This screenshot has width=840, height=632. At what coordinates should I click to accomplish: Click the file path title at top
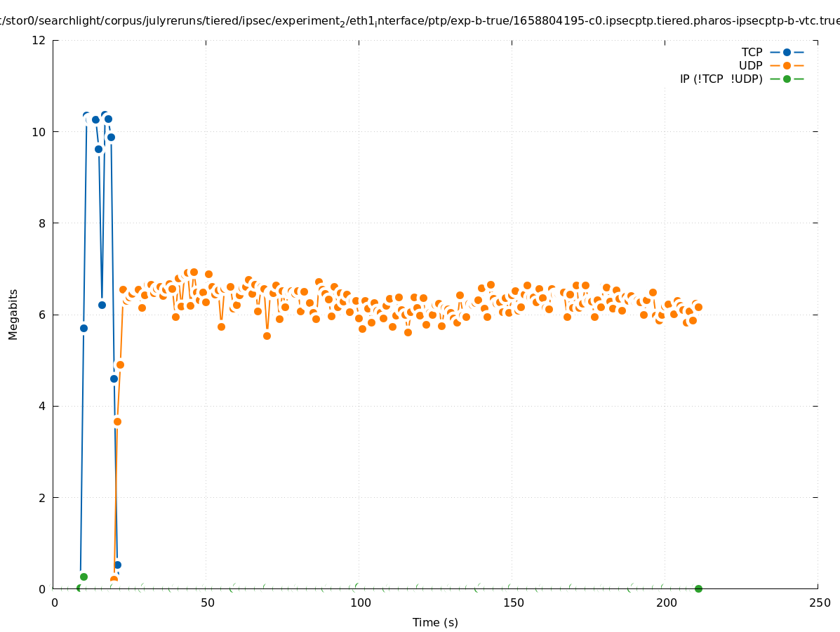coord(420,21)
